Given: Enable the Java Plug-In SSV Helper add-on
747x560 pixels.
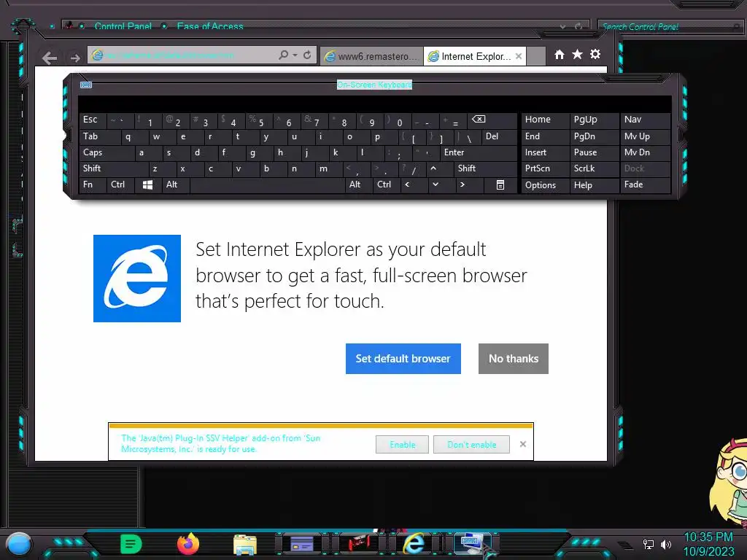Looking at the screenshot, I should coord(402,444).
